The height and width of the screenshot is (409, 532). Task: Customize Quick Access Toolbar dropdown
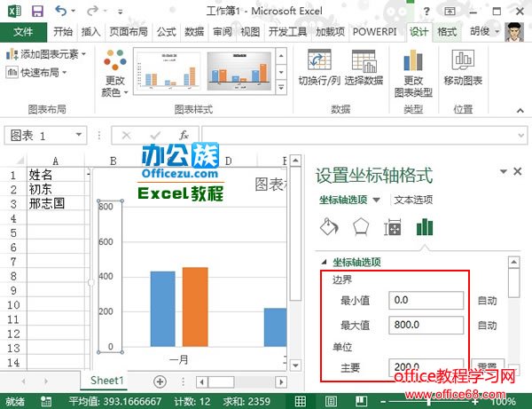(x=120, y=12)
